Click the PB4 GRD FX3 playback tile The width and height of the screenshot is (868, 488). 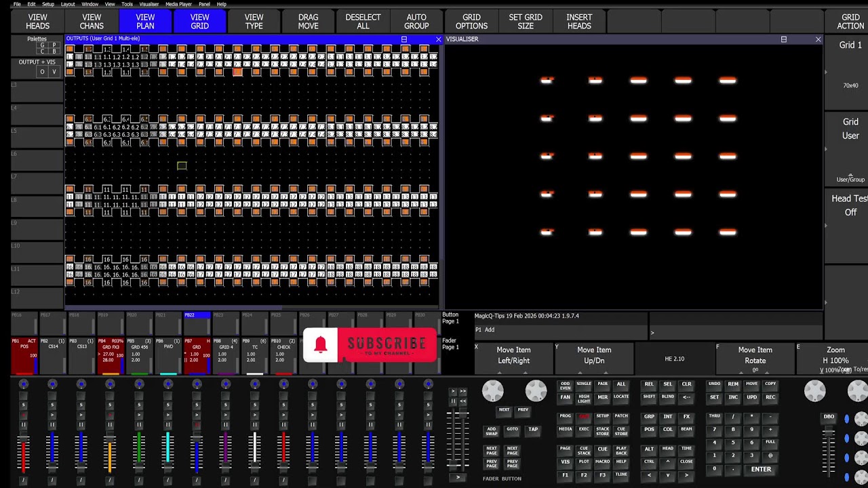click(111, 356)
